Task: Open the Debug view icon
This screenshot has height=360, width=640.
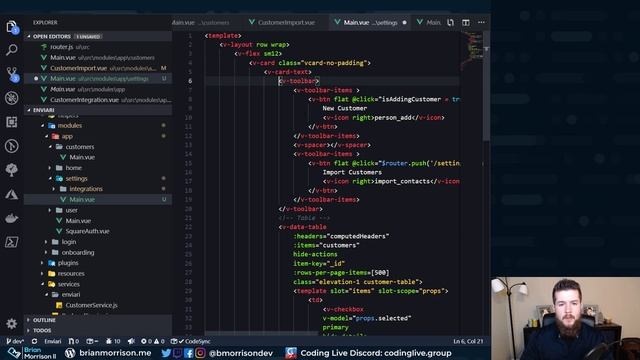Action: click(12, 98)
